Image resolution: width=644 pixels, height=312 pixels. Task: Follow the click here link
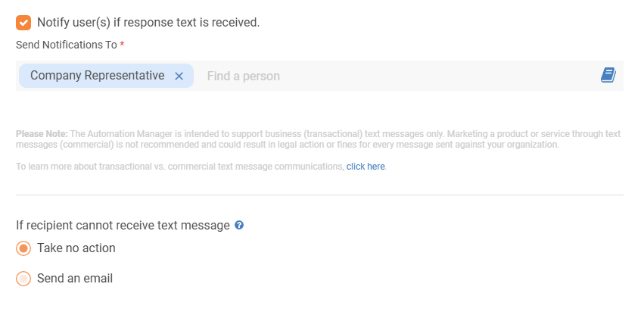click(366, 167)
